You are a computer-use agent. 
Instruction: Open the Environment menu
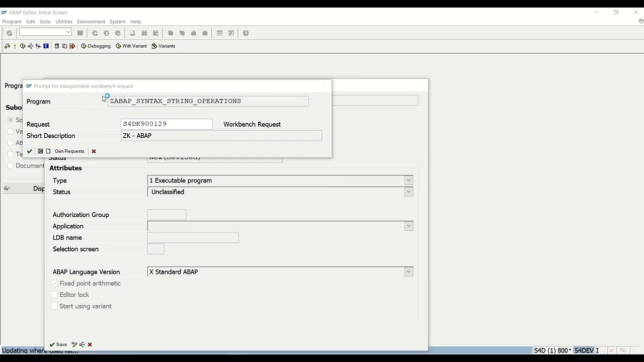[x=91, y=22]
